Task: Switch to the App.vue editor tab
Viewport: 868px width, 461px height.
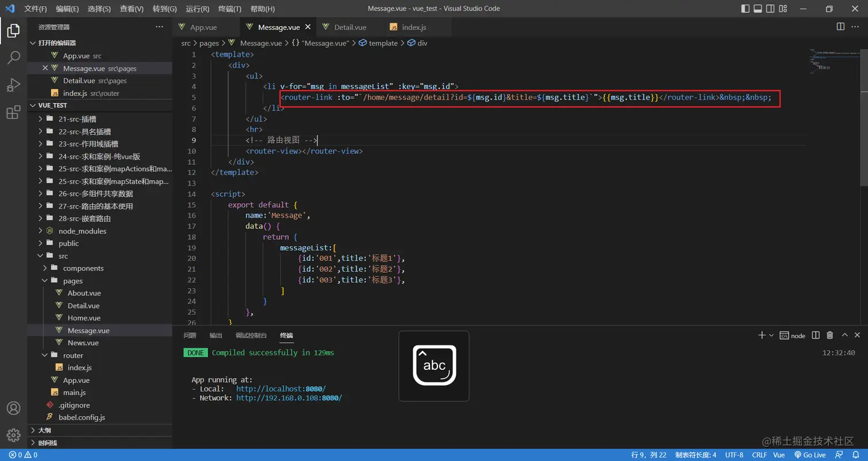Action: 204,27
